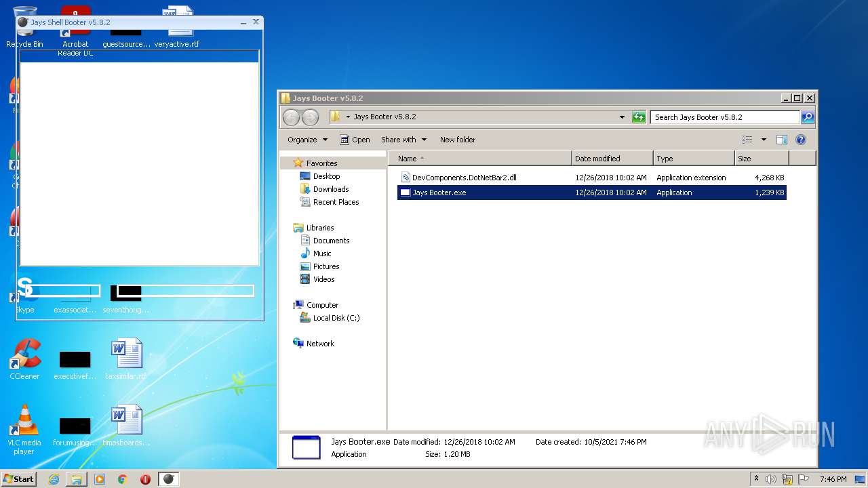Launch Internet Explorer from the taskbar
Image resolution: width=868 pixels, height=488 pixels.
[54, 479]
